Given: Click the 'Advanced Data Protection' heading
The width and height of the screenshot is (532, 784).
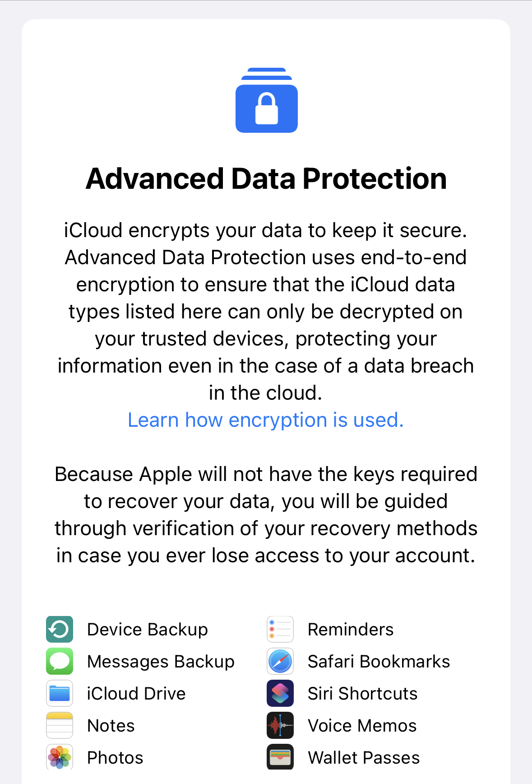Looking at the screenshot, I should (266, 179).
